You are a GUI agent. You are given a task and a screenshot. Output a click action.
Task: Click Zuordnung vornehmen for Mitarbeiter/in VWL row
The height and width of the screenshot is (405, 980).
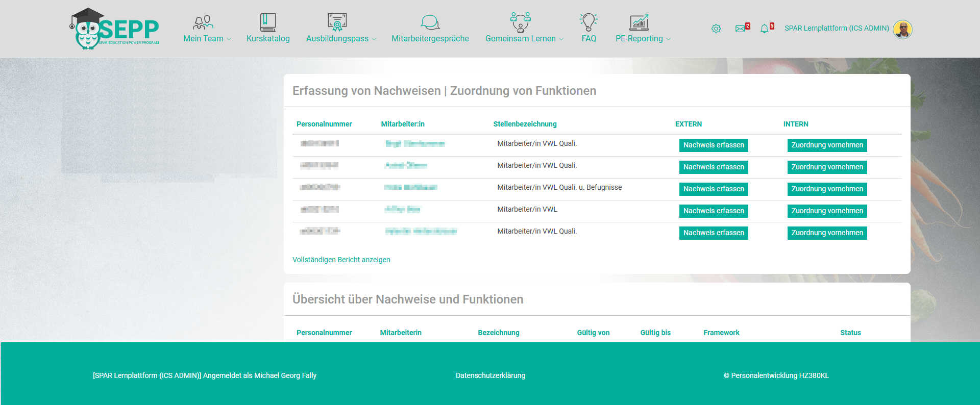(827, 211)
